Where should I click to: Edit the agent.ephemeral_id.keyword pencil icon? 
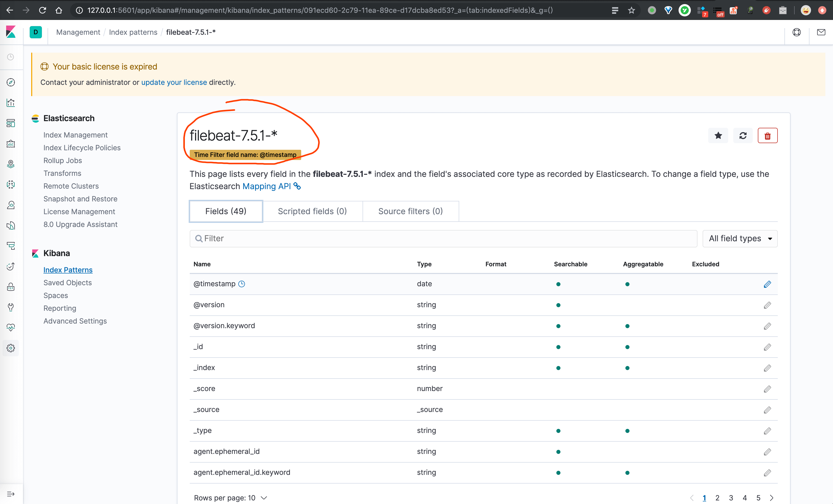point(767,473)
